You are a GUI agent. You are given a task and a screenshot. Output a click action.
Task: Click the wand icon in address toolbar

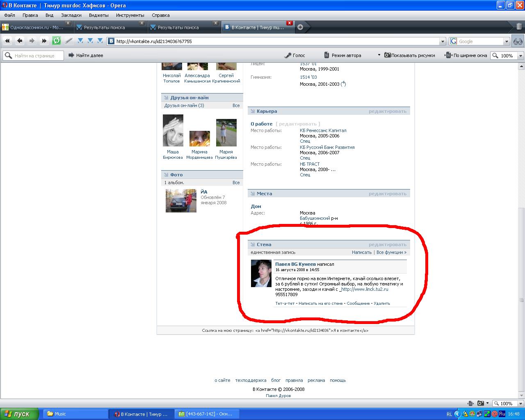tap(69, 41)
